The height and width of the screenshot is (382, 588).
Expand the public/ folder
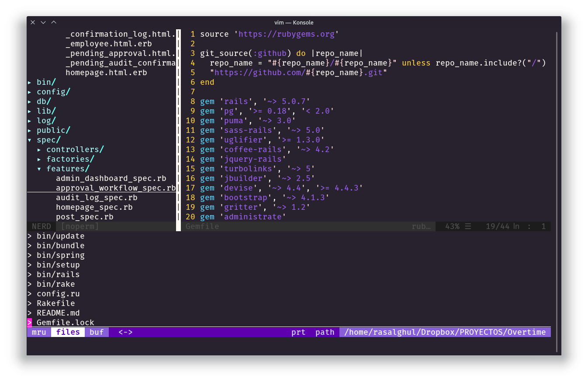[30, 130]
